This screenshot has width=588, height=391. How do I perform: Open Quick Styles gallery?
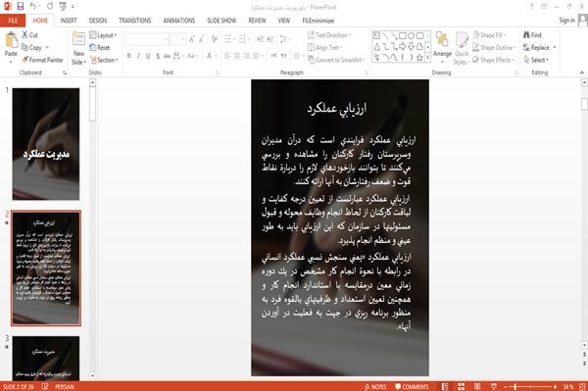click(x=462, y=48)
